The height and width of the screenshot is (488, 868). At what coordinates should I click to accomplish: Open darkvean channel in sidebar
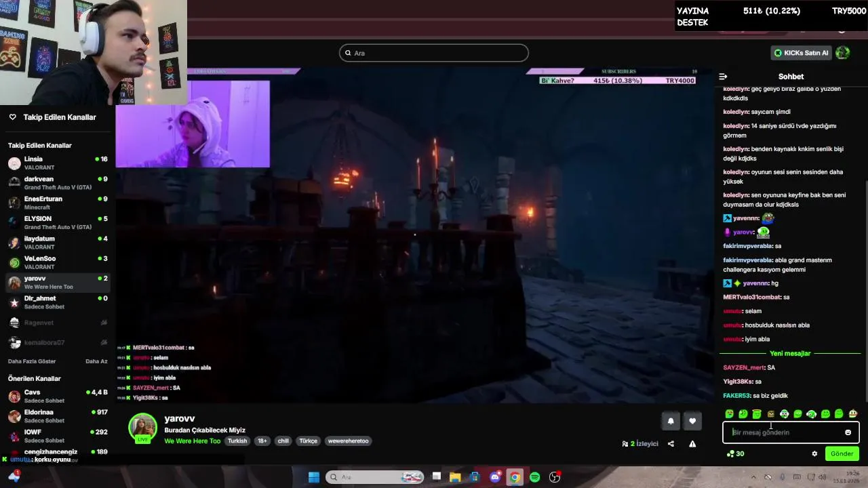[x=58, y=183]
